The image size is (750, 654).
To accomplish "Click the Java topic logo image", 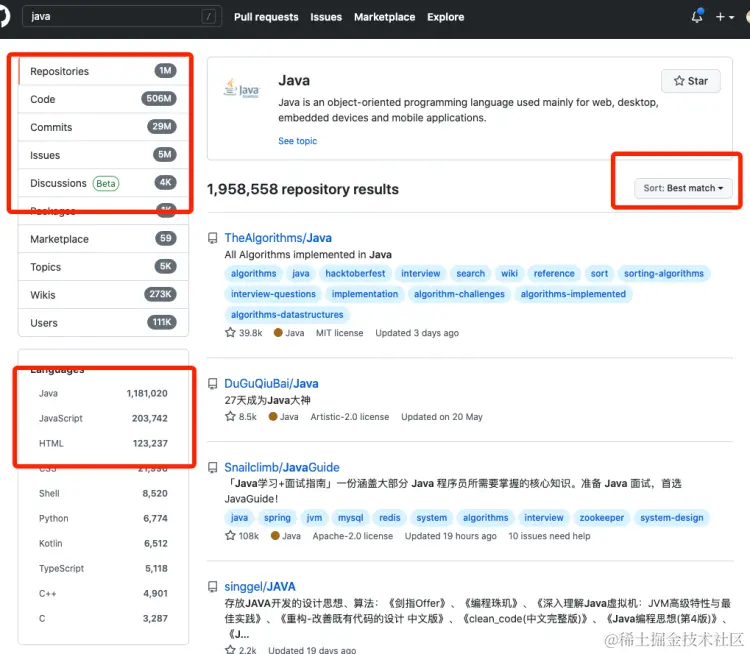I will [242, 88].
